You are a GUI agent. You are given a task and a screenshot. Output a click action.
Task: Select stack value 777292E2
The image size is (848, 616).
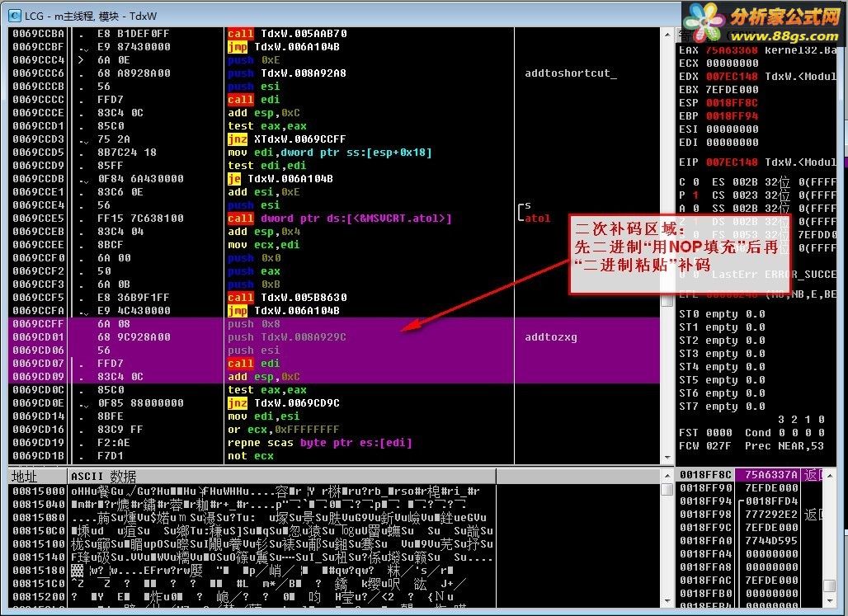point(772,515)
